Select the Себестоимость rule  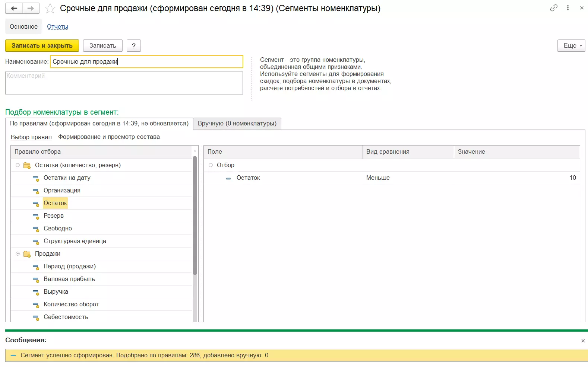tap(66, 317)
